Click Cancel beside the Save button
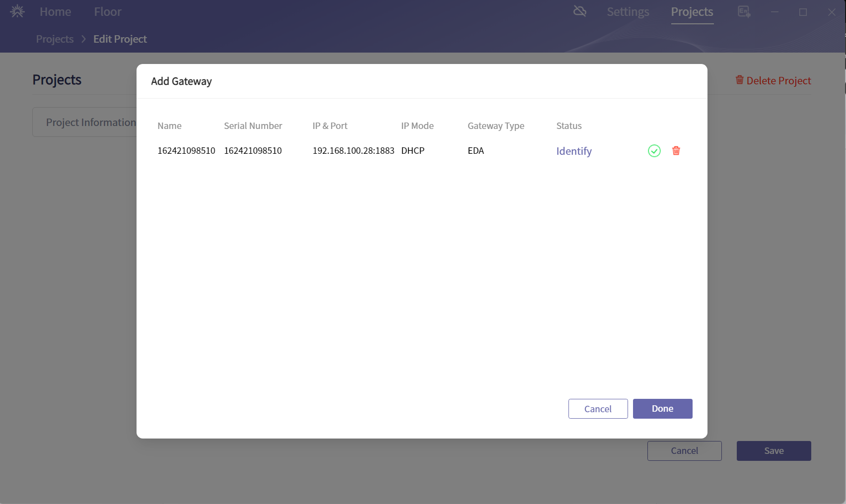Screen dimensions: 846x504 pyautogui.click(x=684, y=451)
